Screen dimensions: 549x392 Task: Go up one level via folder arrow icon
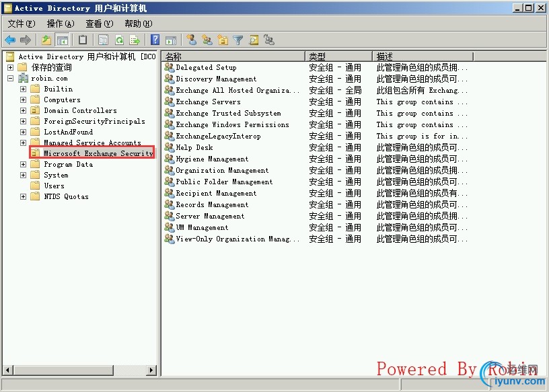46,40
